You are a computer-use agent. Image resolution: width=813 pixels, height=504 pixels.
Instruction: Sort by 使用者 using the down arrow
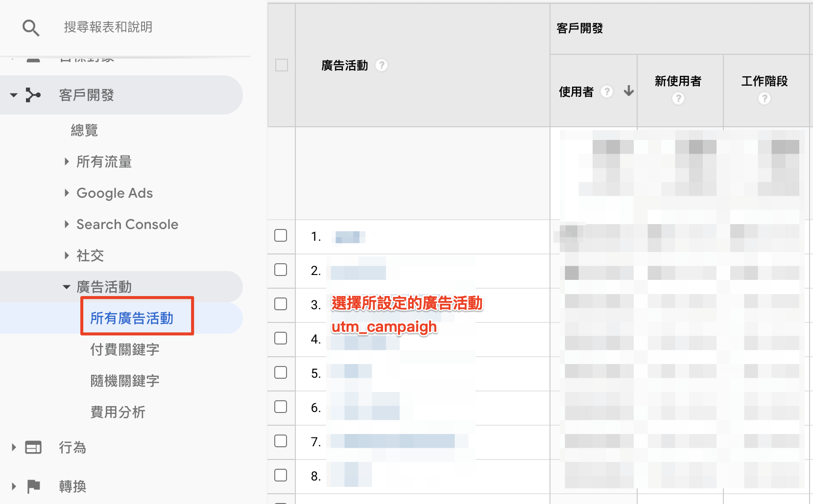tap(629, 91)
